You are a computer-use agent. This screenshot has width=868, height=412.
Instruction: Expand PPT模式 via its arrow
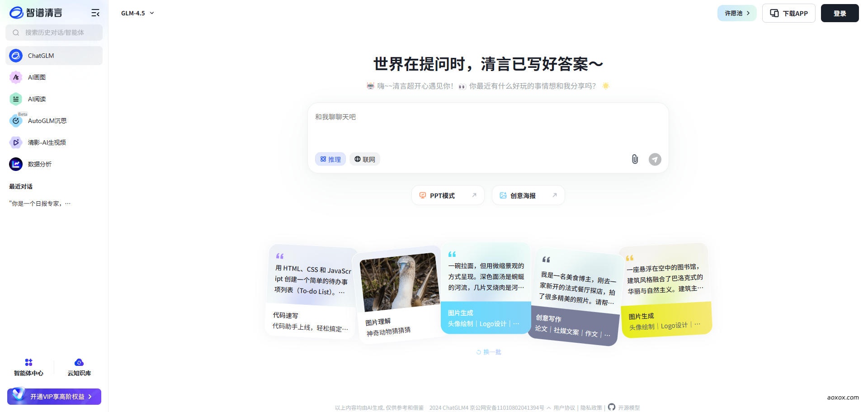474,195
